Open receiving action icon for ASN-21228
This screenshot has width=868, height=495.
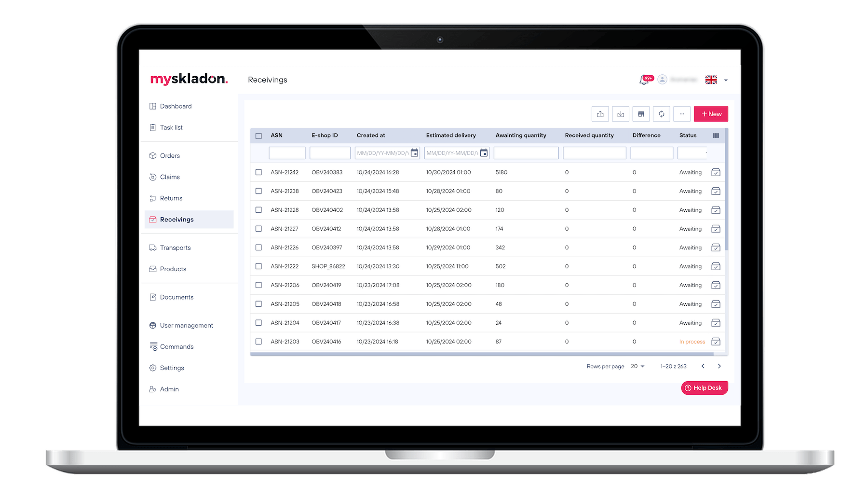pyautogui.click(x=716, y=210)
